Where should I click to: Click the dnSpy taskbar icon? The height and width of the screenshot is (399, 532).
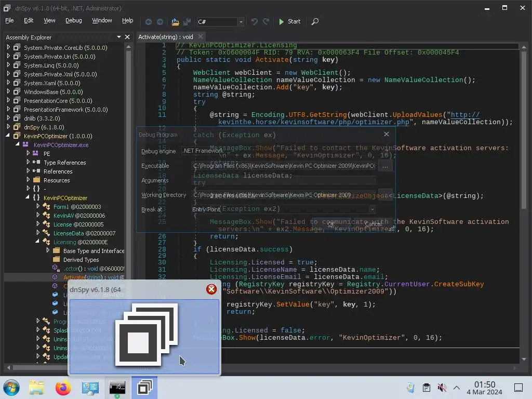144,388
